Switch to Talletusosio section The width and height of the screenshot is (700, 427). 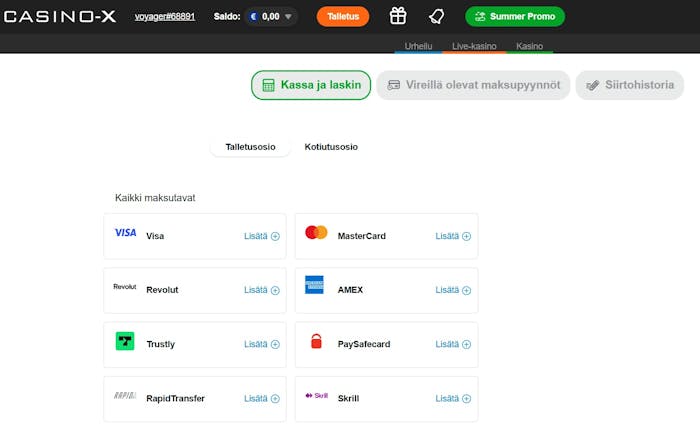(x=250, y=147)
